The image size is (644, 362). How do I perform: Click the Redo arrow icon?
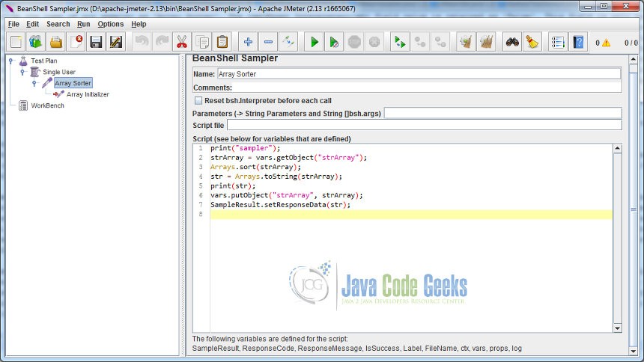pyautogui.click(x=162, y=42)
